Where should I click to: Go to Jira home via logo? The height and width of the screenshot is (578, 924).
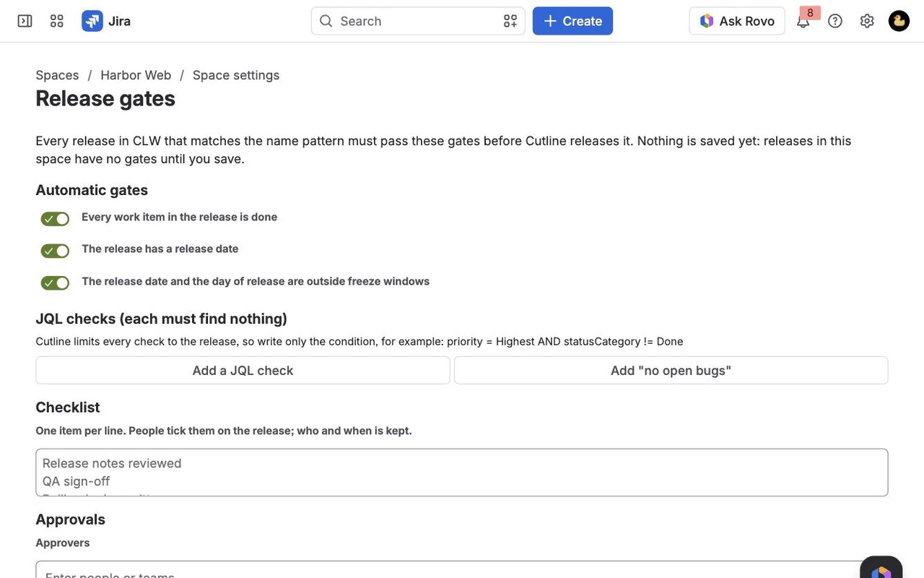point(106,21)
